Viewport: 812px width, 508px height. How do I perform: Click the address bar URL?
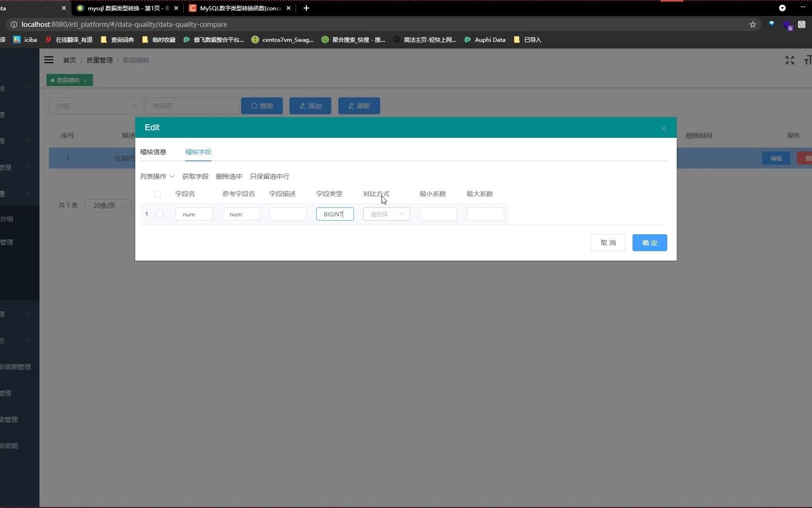125,24
